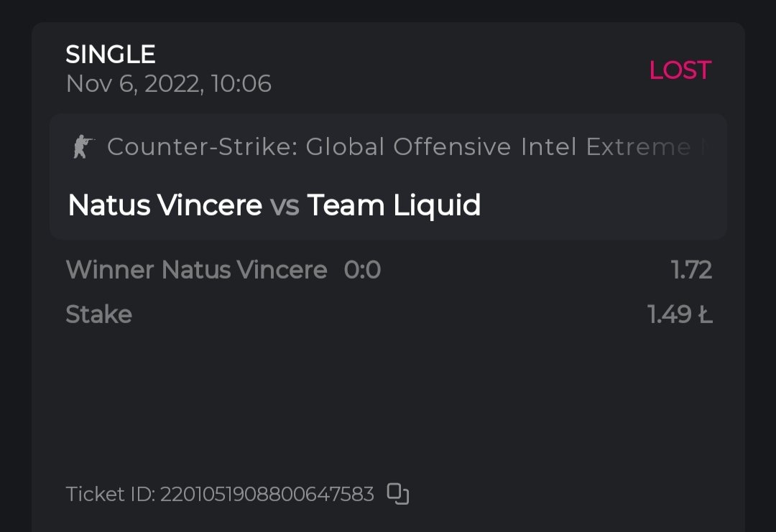The width and height of the screenshot is (776, 532).
Task: Open the Natus Vincere team name
Action: click(x=165, y=206)
